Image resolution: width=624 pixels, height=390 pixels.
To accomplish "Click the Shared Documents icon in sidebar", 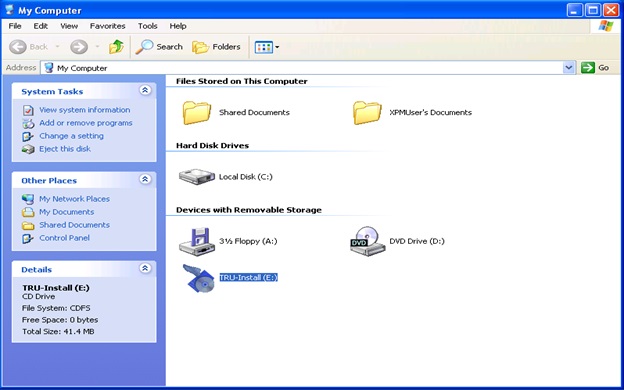I will click(28, 225).
